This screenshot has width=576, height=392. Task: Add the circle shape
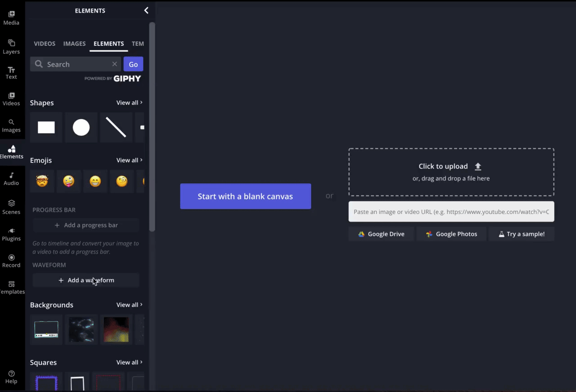[x=81, y=128]
